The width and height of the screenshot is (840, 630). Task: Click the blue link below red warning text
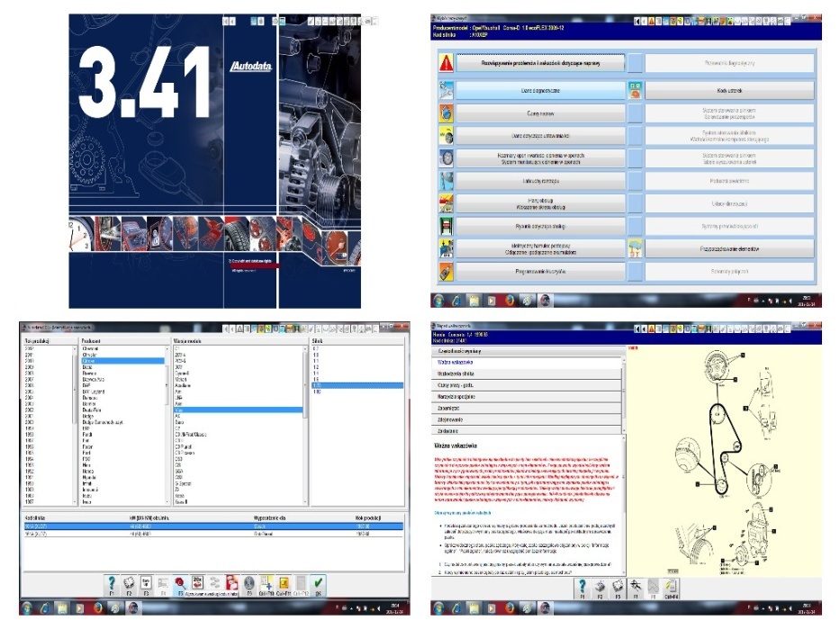pos(463,513)
